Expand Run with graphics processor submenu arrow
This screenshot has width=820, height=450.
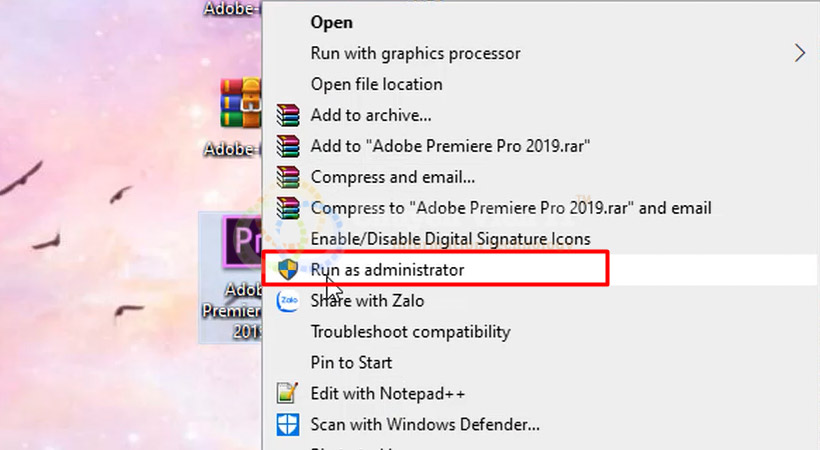(x=800, y=53)
